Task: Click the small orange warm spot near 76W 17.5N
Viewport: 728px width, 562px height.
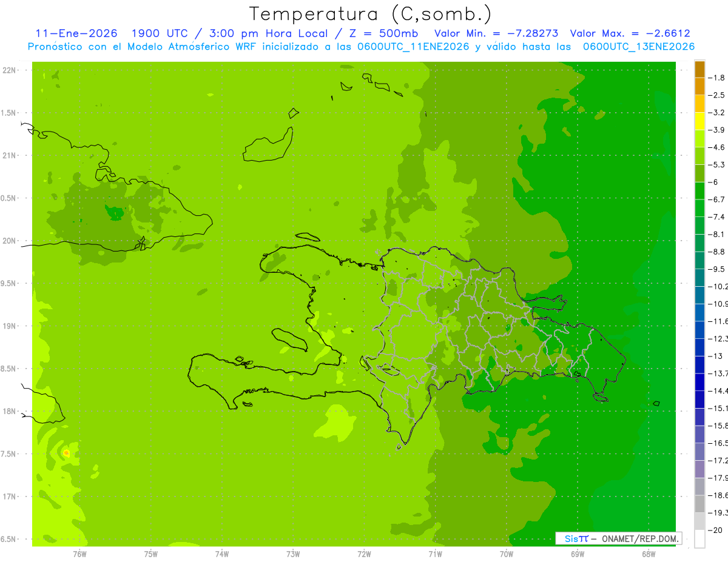Action: click(67, 453)
